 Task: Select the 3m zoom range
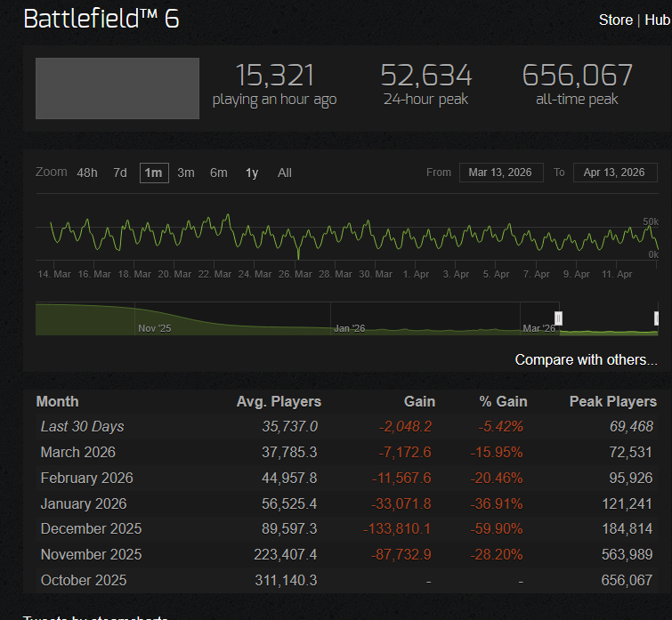tap(186, 173)
